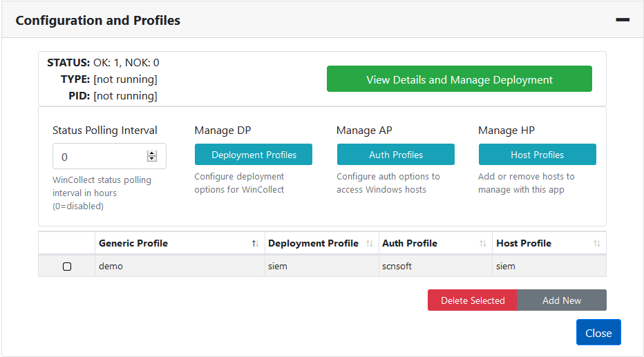Open View Details and Manage Deployment
Screen dimensions: 644x357
click(459, 79)
